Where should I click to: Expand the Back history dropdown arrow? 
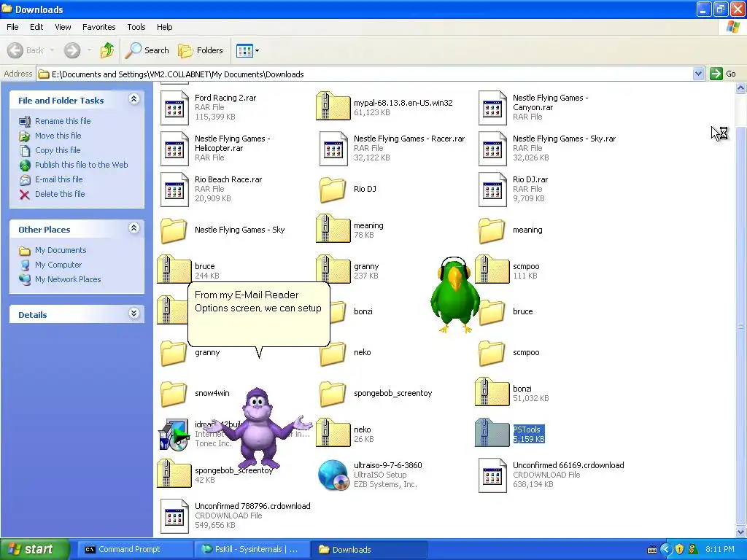coord(52,50)
